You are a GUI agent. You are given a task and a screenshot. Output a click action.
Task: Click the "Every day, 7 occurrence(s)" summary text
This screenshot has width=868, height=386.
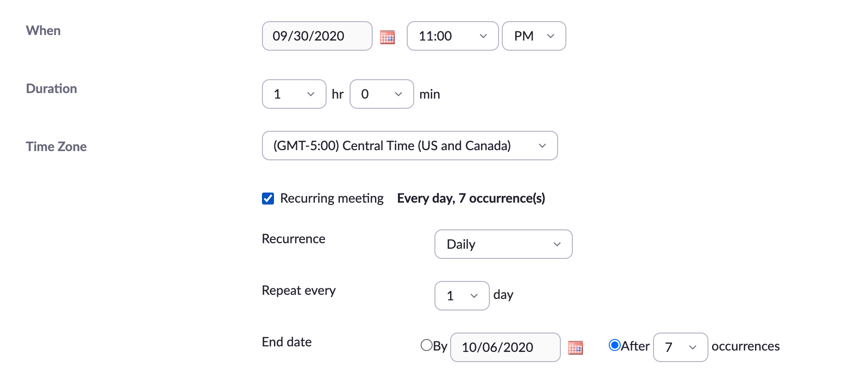click(471, 198)
